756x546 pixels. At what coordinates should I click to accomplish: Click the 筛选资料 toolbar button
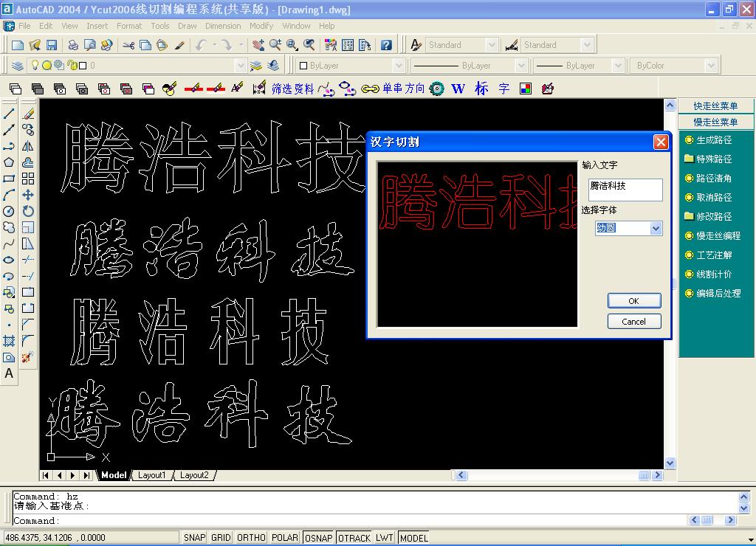(292, 89)
